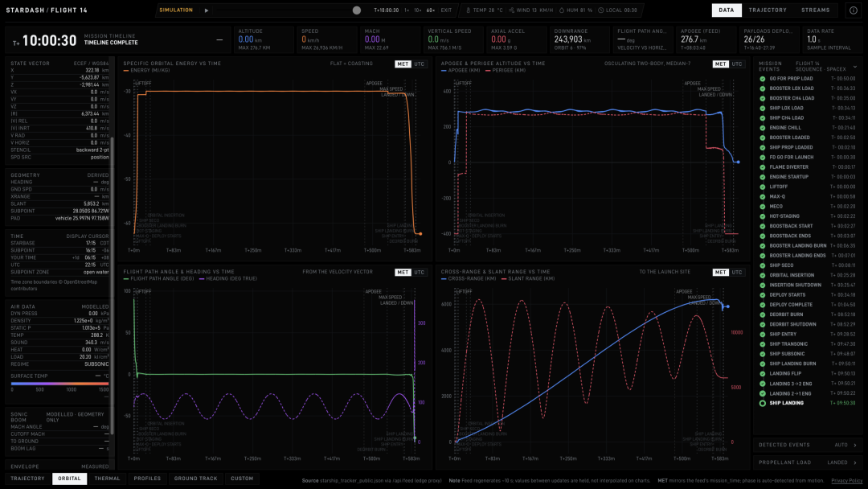Click the wind speed icon
This screenshot has width=868, height=489.
pos(511,10)
